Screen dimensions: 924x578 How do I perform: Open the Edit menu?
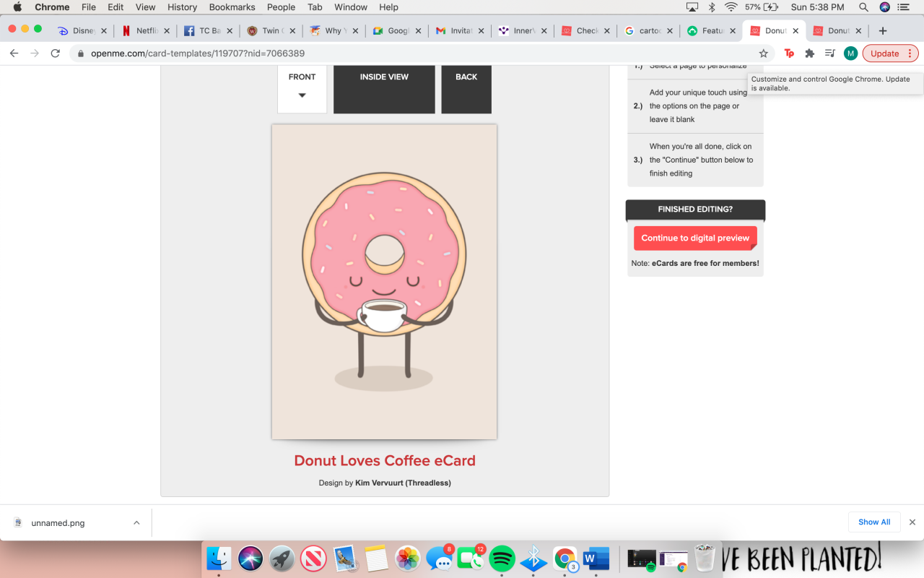coord(115,7)
